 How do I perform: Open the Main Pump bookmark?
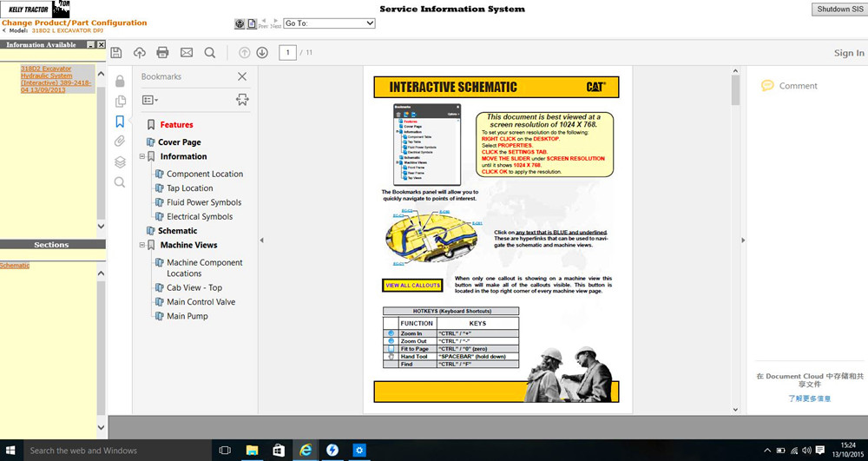[x=187, y=317]
